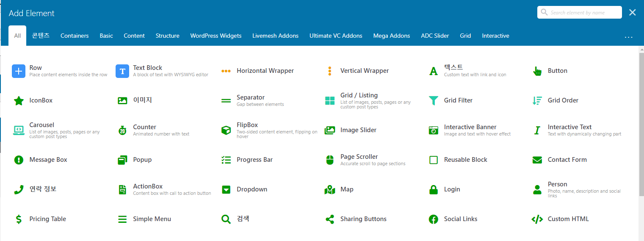
Task: Insert the Image Slider icon
Action: (330, 130)
